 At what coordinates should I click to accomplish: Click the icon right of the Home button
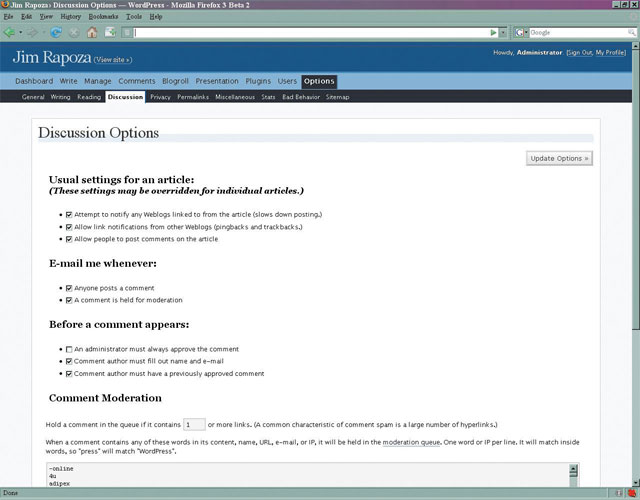(110, 32)
